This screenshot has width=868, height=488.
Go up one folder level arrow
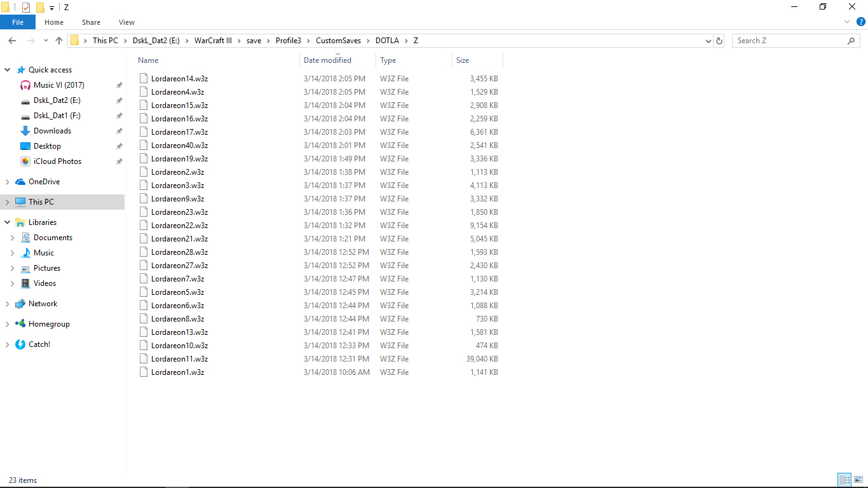[x=59, y=41]
